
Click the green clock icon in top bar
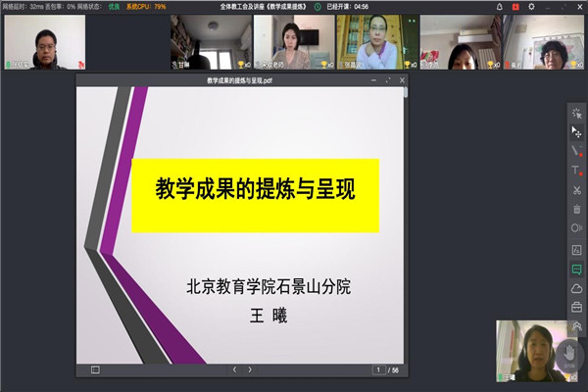pos(318,7)
